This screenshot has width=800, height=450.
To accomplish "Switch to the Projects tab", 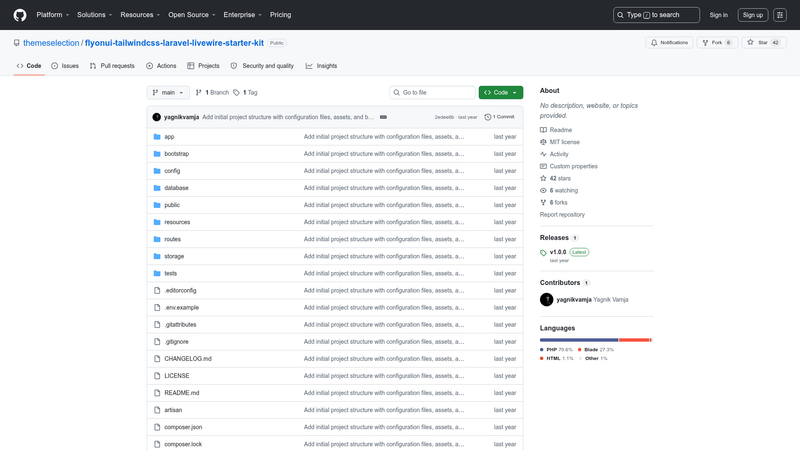I will point(203,66).
